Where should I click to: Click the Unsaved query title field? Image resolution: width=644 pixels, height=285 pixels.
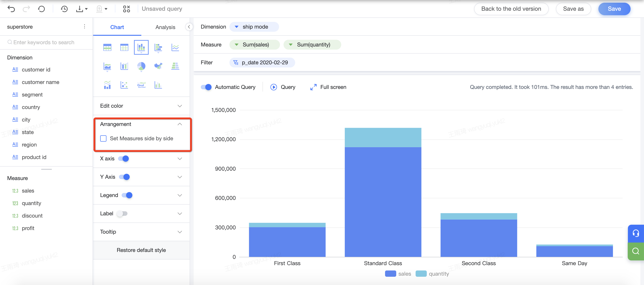(162, 9)
